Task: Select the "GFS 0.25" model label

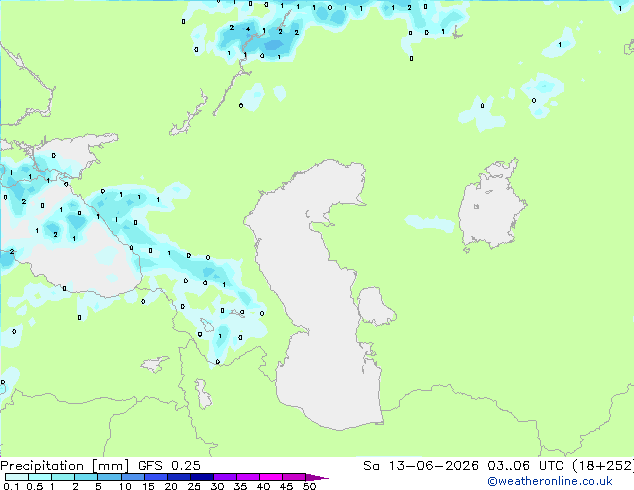Action: point(169,466)
